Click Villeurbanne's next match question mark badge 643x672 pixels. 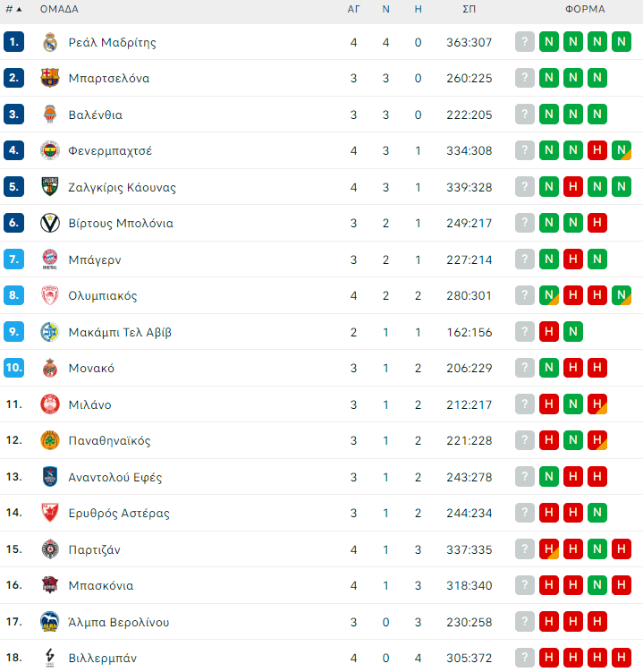(x=525, y=658)
